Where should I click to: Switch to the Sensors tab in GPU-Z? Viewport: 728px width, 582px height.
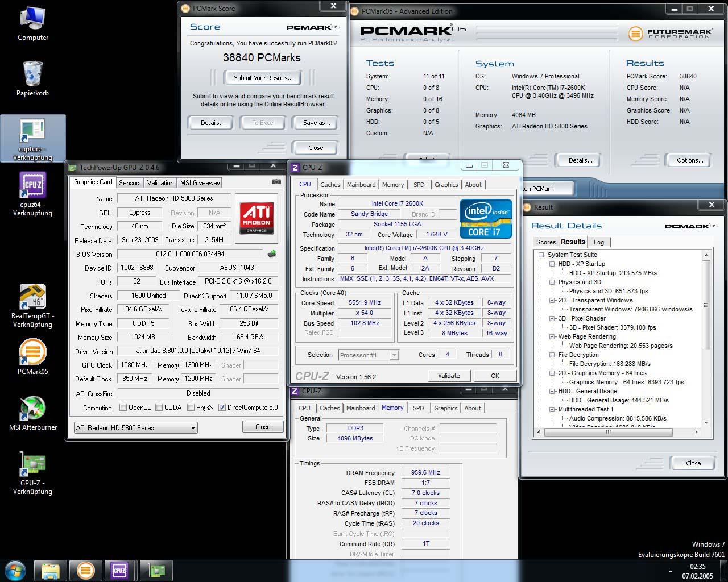(x=130, y=183)
